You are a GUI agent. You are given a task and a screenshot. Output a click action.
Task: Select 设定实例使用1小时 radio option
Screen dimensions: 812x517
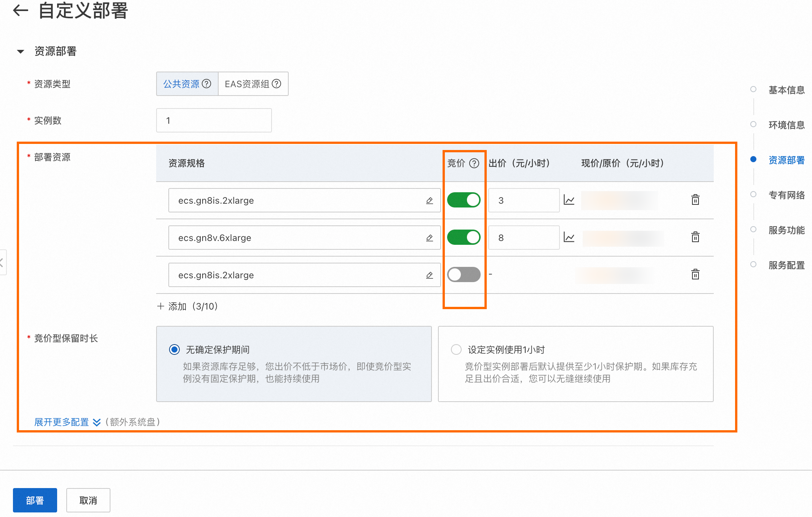(456, 349)
